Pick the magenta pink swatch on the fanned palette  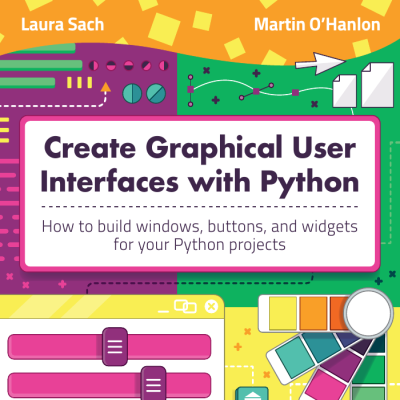[x=326, y=386]
